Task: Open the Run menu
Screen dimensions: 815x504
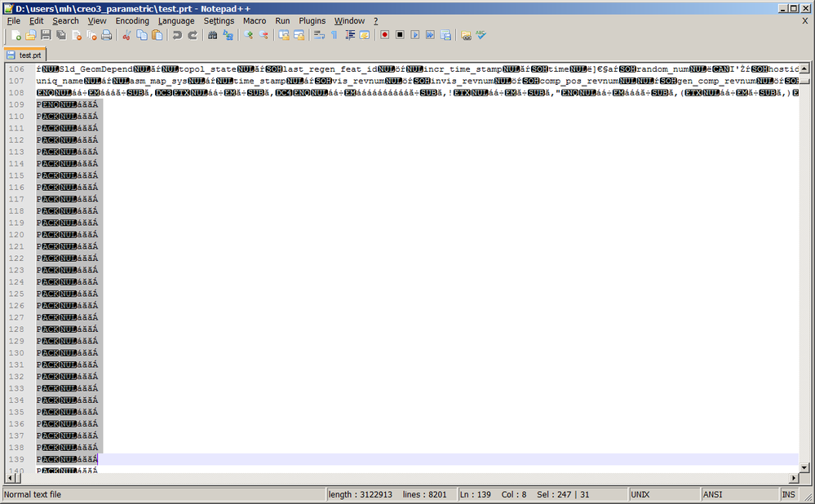Action: [282, 20]
